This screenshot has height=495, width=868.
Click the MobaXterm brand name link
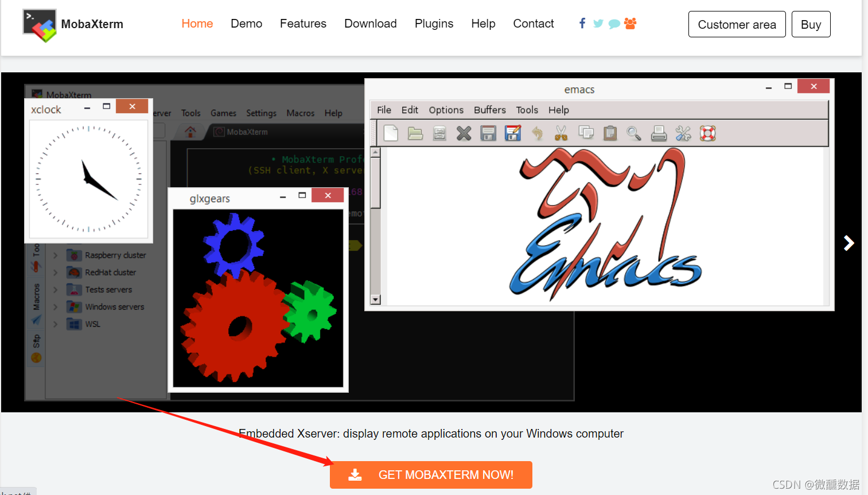pyautogui.click(x=92, y=24)
